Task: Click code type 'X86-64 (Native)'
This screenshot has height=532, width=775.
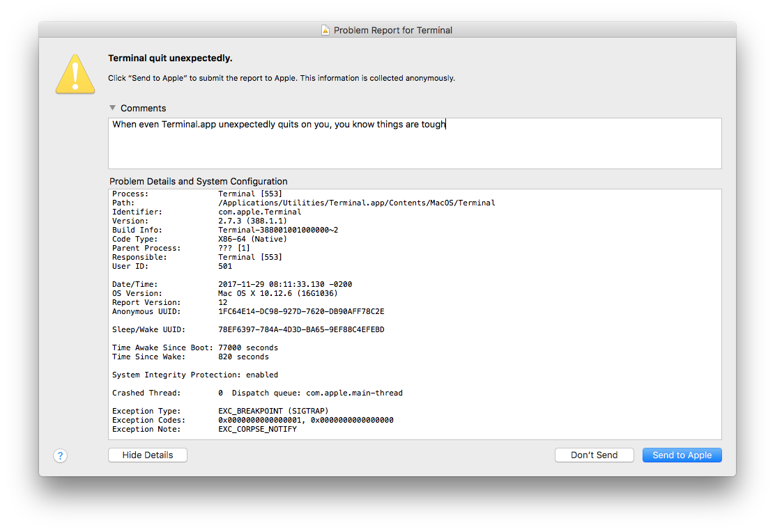Action: tap(252, 239)
